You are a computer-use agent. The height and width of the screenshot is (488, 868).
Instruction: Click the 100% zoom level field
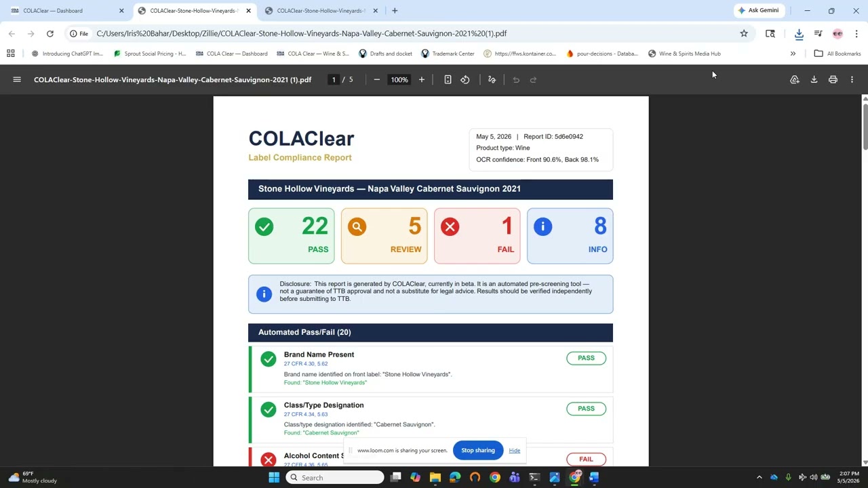point(399,80)
